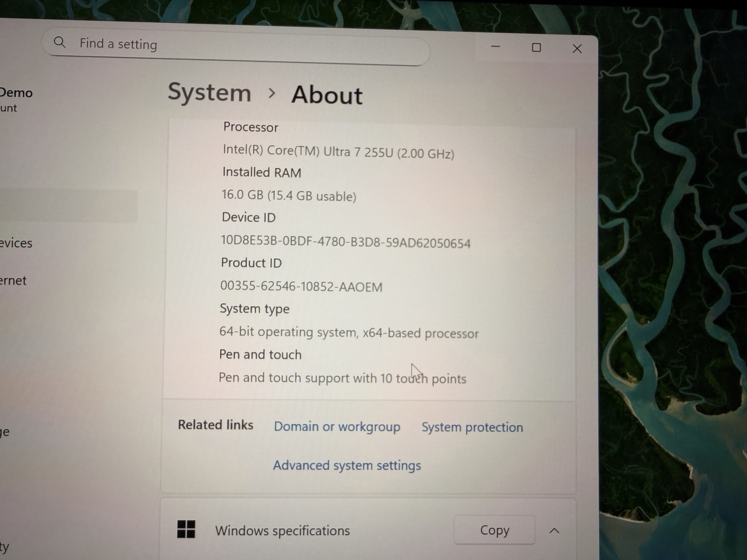Open the Demo account profile in sidebar
Image resolution: width=747 pixels, height=560 pixels.
(x=16, y=99)
